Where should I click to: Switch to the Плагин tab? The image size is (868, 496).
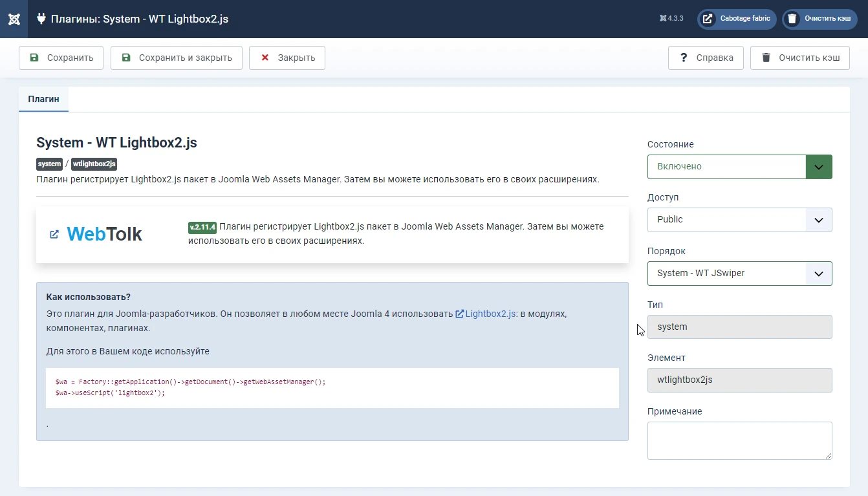pyautogui.click(x=43, y=100)
